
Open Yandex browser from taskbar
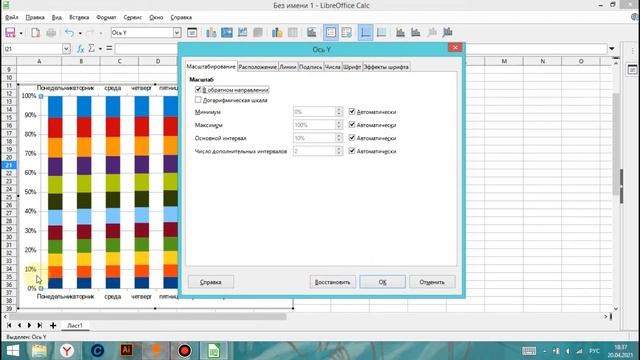click(67, 351)
